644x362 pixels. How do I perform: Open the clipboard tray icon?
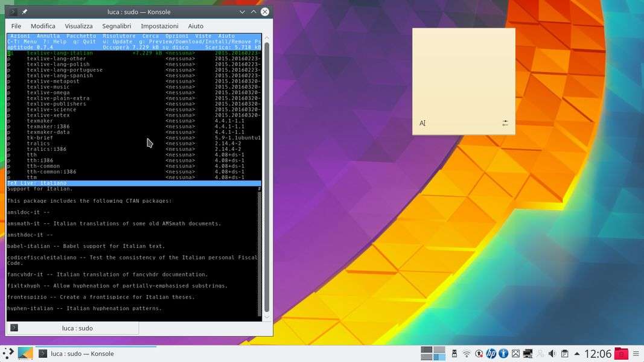pos(564,354)
